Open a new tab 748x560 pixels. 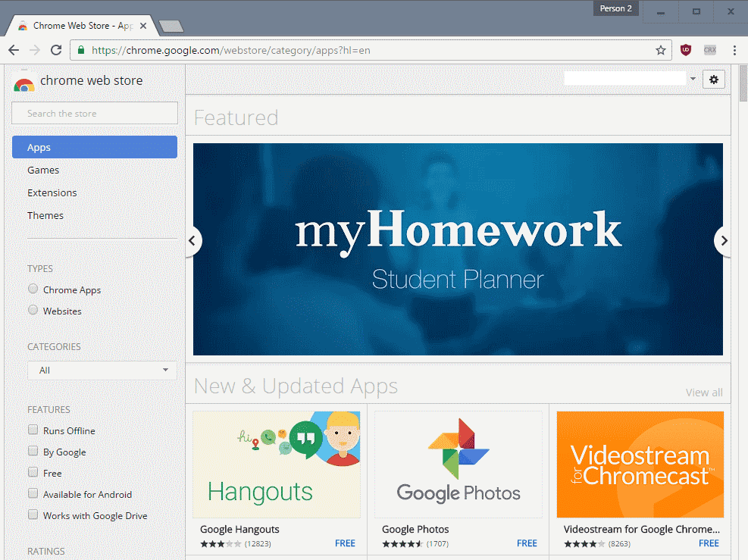[171, 27]
